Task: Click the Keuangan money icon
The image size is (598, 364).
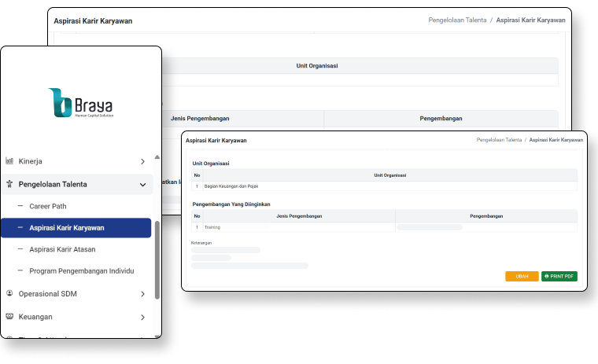Action: coord(9,317)
